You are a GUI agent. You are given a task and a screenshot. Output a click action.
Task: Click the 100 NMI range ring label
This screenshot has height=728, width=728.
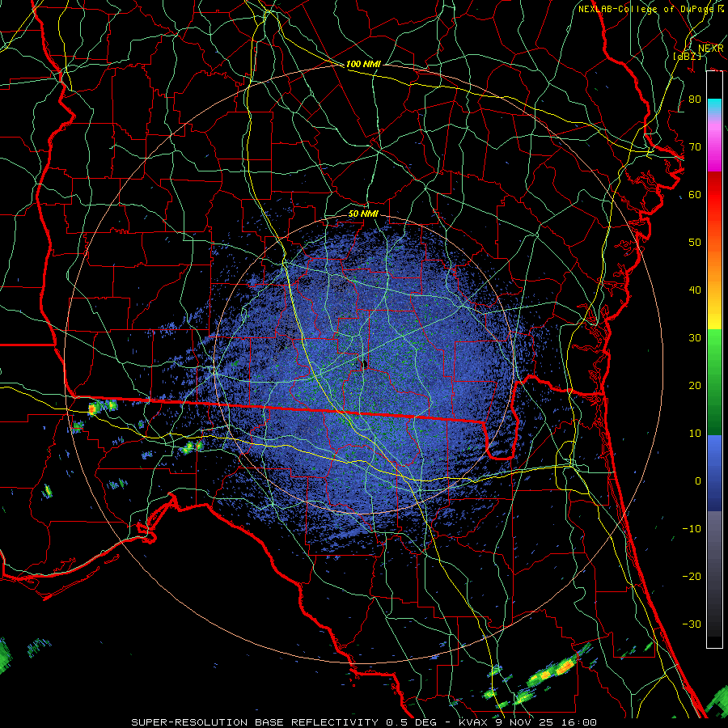(x=363, y=64)
